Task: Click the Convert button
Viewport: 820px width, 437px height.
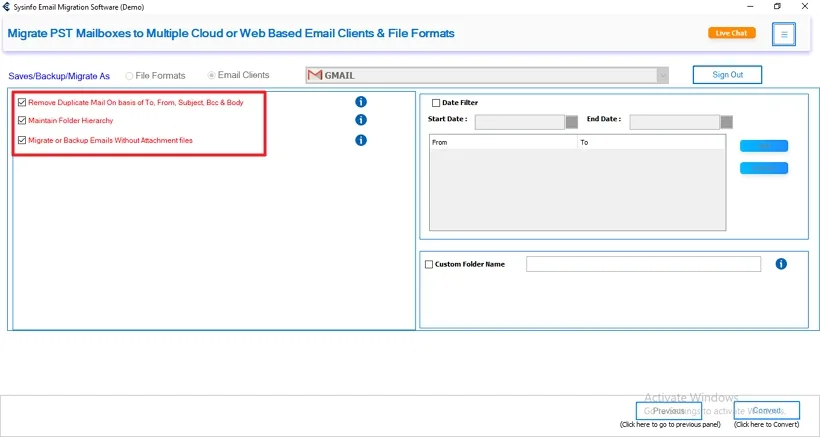Action: click(767, 411)
